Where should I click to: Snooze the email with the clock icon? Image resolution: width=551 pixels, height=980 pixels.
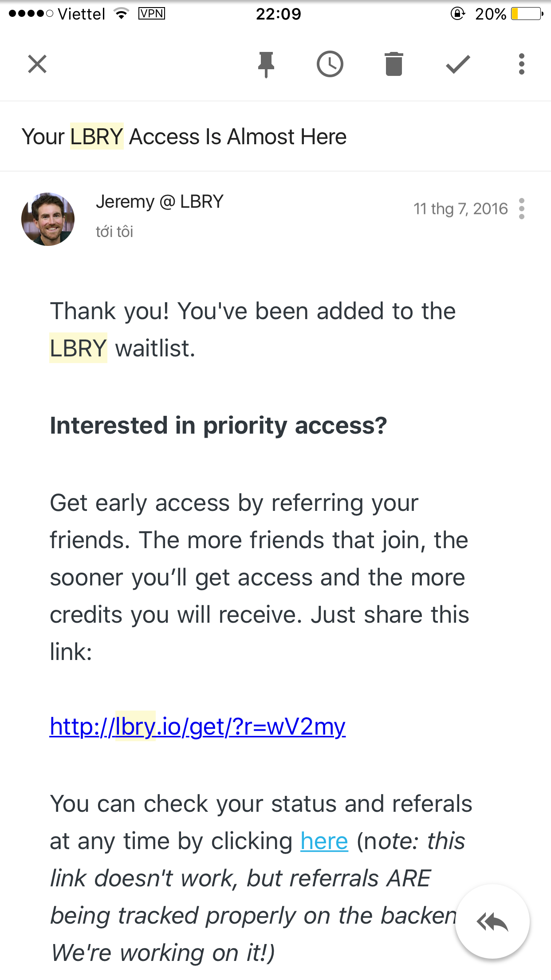(330, 64)
